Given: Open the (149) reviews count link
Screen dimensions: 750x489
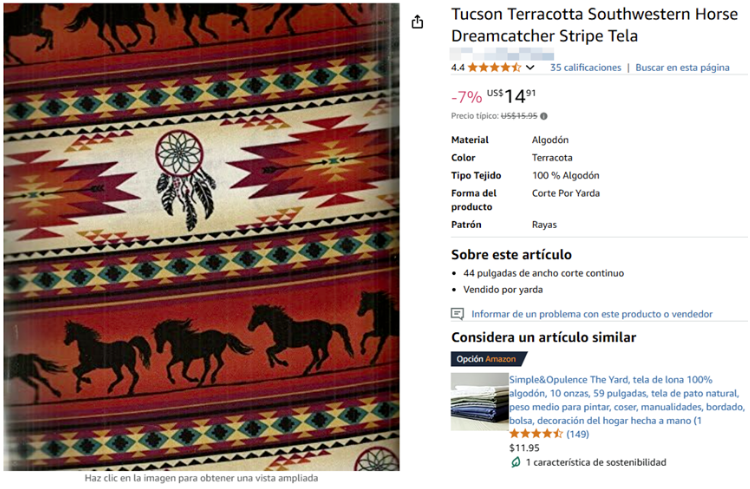Looking at the screenshot, I should pos(578,434).
